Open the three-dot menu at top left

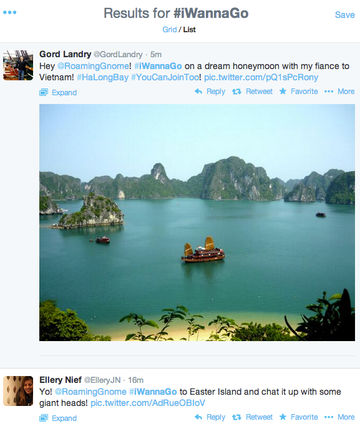point(10,13)
